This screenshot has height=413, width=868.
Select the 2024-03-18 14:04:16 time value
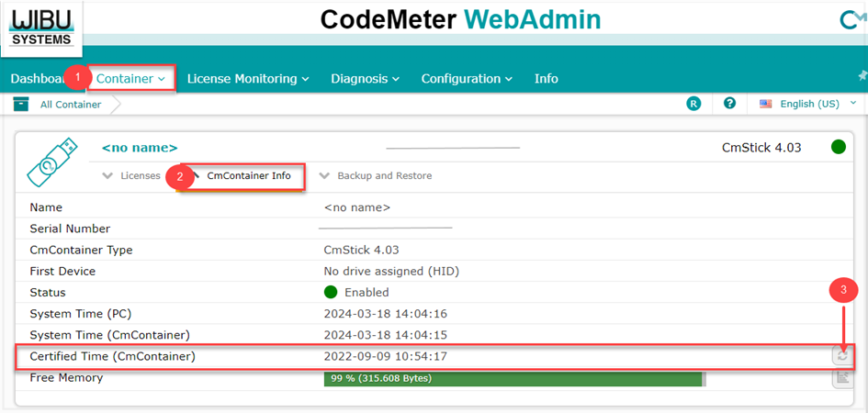tap(385, 314)
